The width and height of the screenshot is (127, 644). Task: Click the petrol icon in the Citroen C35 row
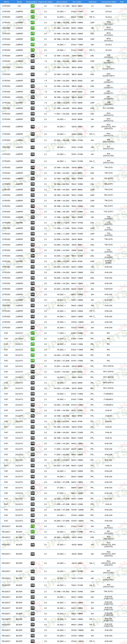(32, 6)
